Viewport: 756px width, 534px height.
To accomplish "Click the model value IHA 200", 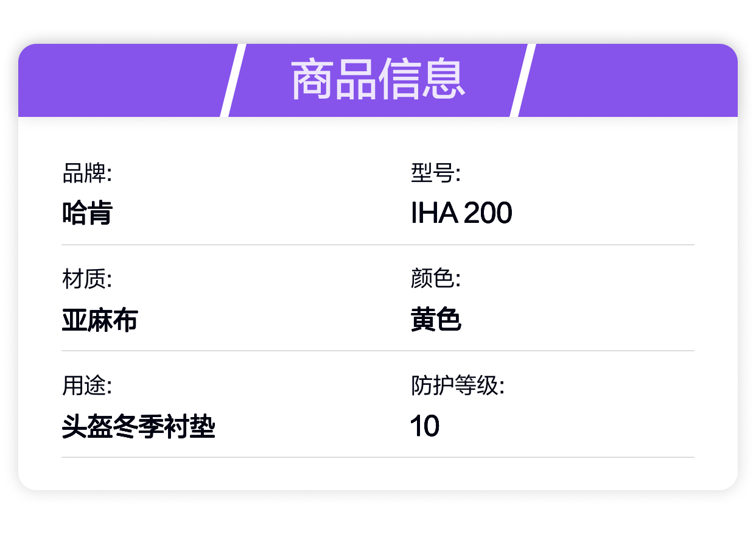I will [x=461, y=213].
